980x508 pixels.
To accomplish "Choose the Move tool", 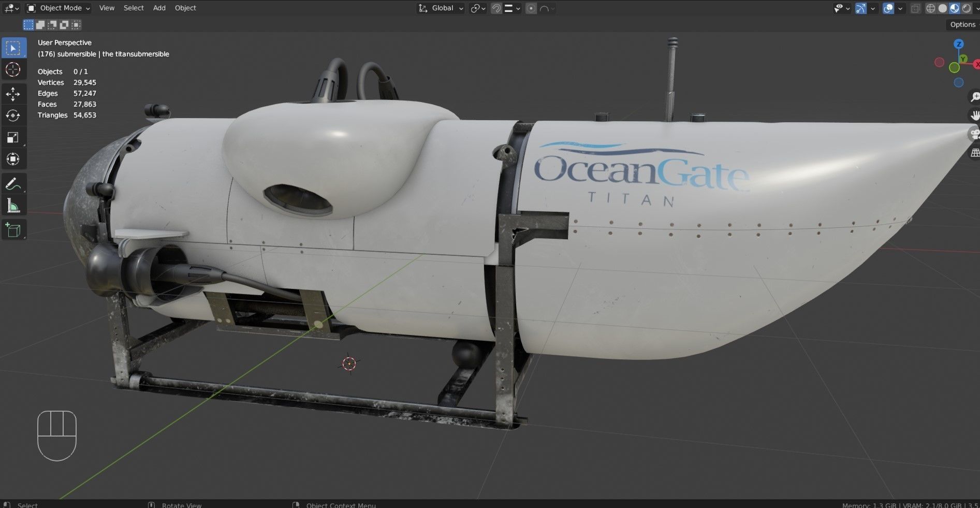I will [x=13, y=94].
